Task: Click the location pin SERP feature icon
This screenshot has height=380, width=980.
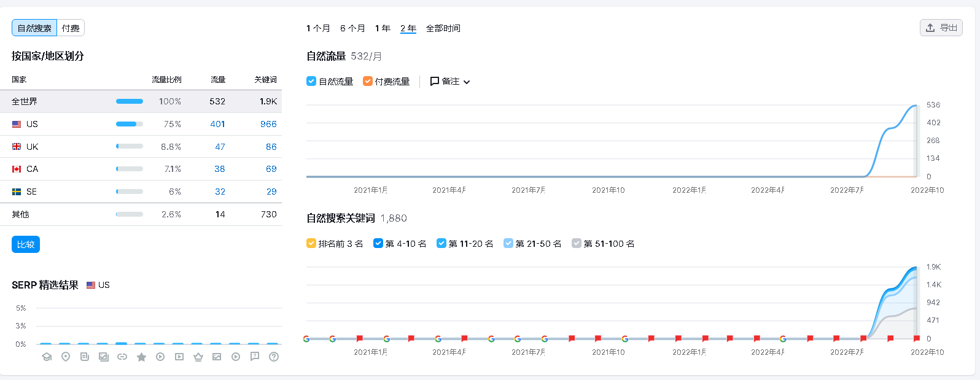Action: [66, 357]
